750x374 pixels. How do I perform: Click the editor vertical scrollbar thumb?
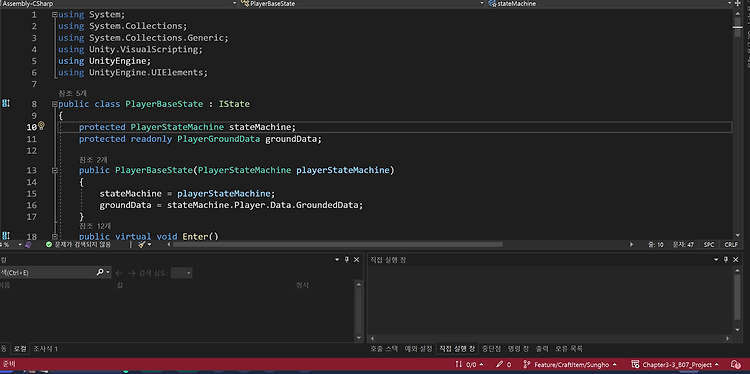tap(737, 26)
